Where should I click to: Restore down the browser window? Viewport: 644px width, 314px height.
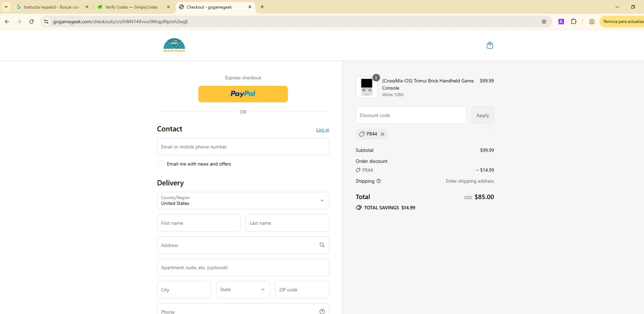click(633, 7)
